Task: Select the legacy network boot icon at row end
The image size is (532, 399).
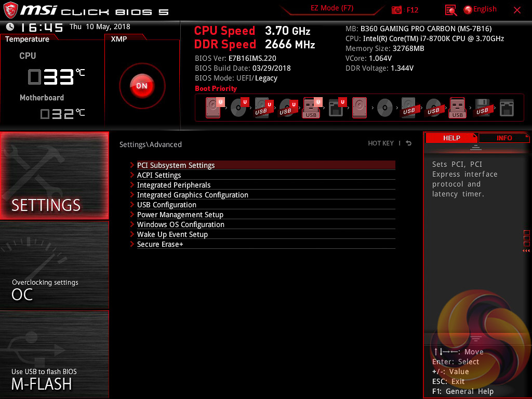Action: point(507,108)
